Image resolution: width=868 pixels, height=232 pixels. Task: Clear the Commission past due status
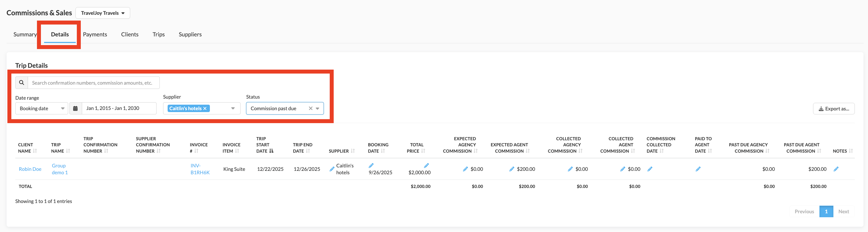tap(310, 108)
